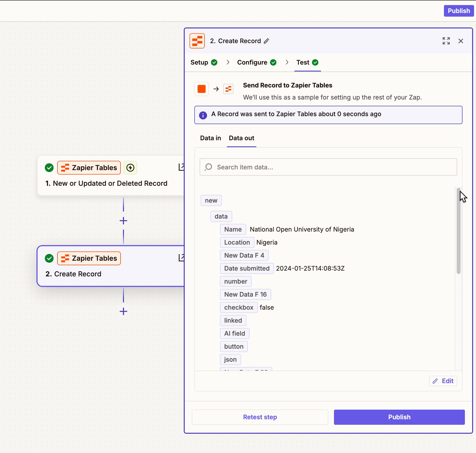Click the lightning trigger icon on step 1
Screen dimensions: 476x453
130,167
